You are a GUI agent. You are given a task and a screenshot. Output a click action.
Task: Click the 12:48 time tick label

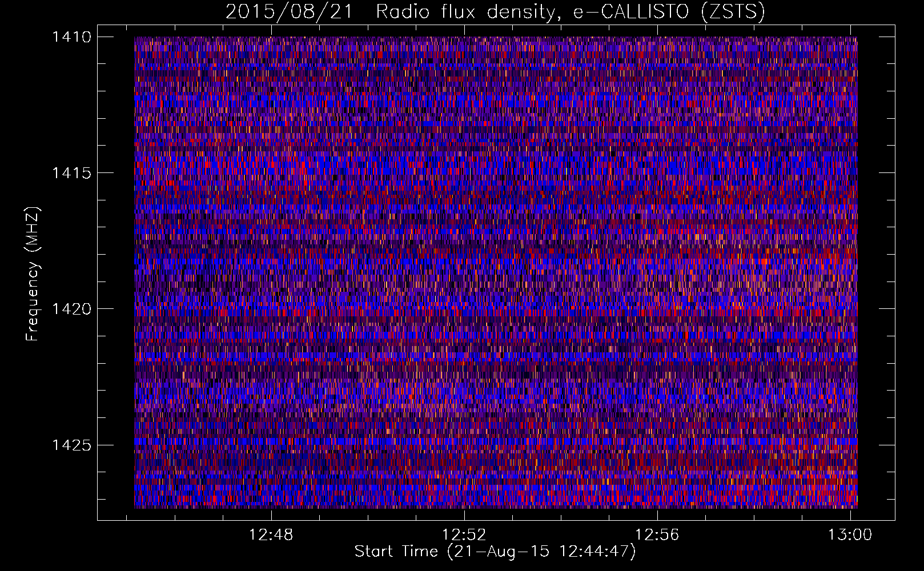coord(271,535)
